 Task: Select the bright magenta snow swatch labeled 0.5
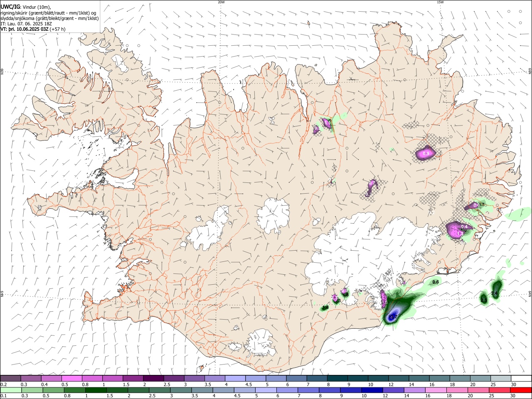[71, 379]
